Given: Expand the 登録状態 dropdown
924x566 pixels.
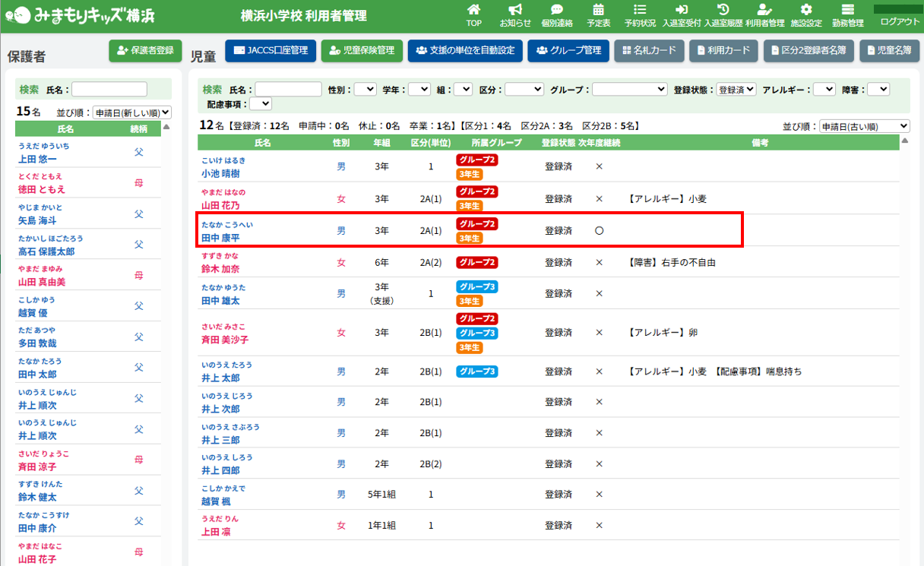Looking at the screenshot, I should 736,90.
